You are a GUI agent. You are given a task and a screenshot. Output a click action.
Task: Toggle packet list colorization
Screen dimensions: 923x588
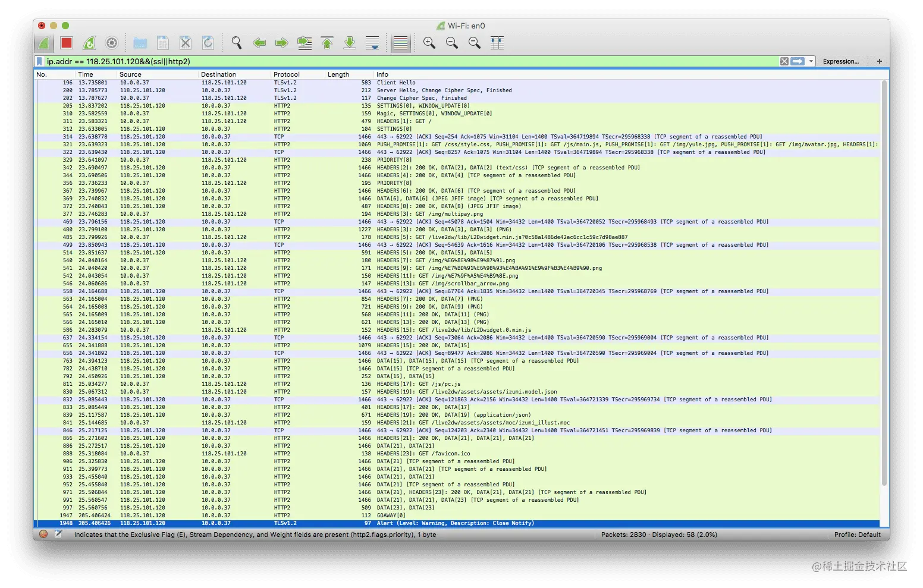[401, 43]
